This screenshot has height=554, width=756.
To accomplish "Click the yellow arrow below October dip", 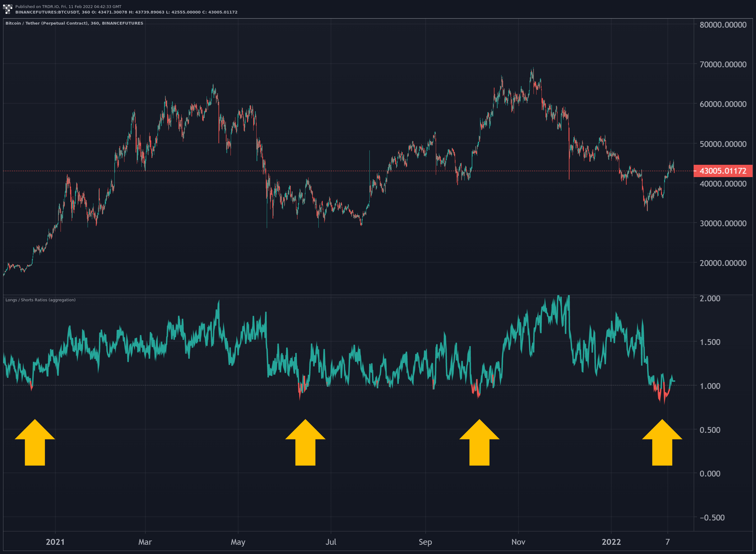I will coord(479,443).
